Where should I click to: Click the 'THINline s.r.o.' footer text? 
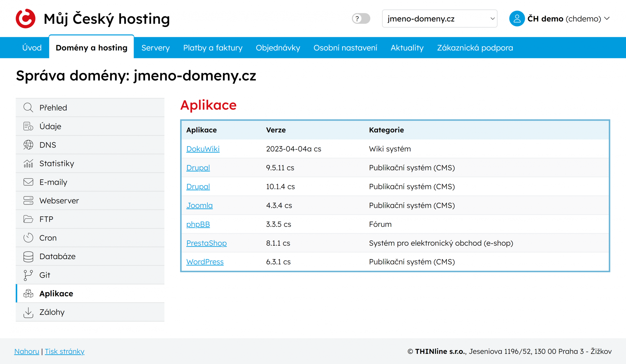click(440, 351)
